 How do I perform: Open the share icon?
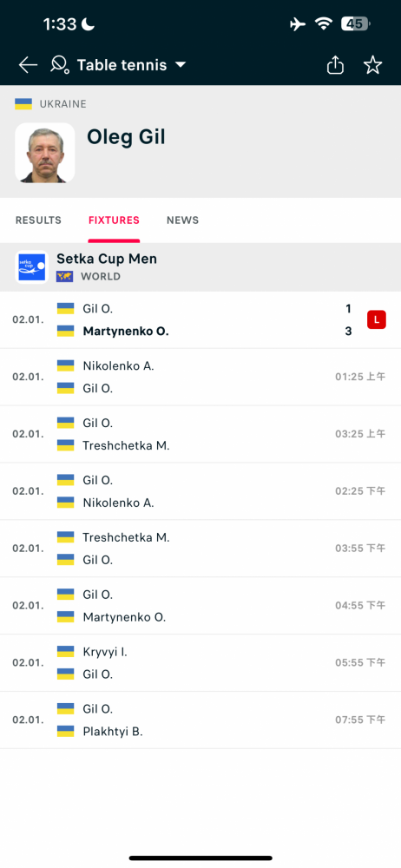[335, 65]
